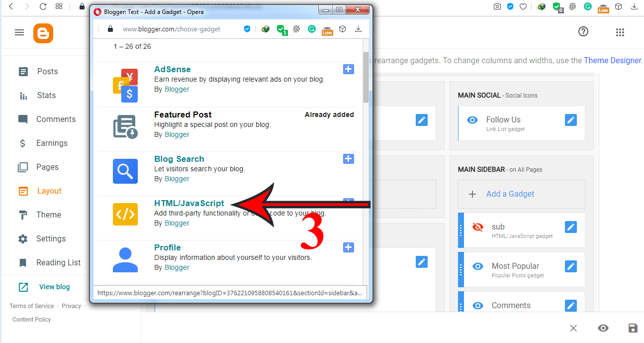
Task: Click the pencil edit icon left of Follow Us
Action: pos(422,120)
